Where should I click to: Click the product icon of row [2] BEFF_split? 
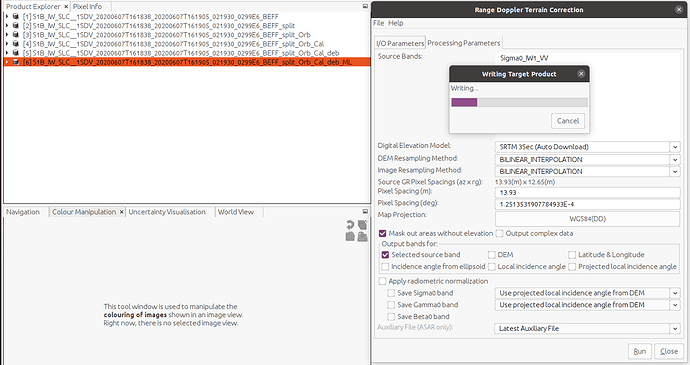16,26
